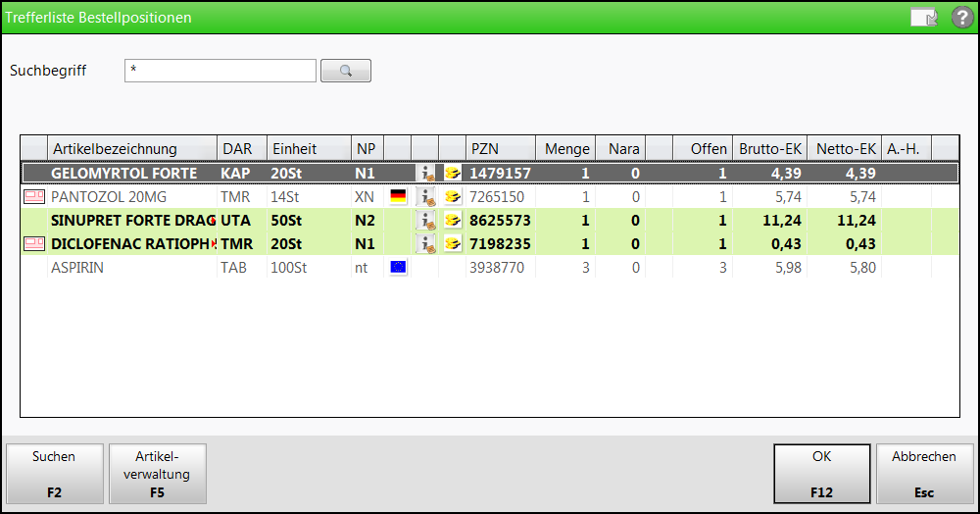Click the Suchen F2 button

[54, 474]
